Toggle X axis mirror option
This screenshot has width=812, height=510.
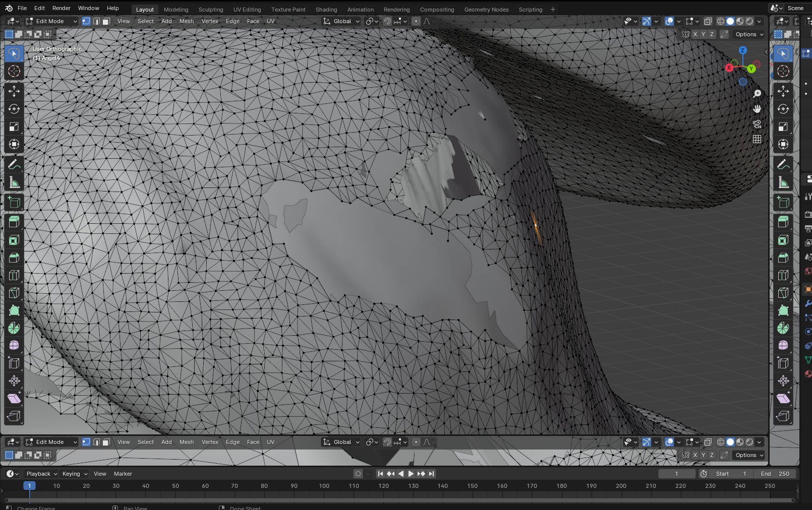(x=695, y=34)
